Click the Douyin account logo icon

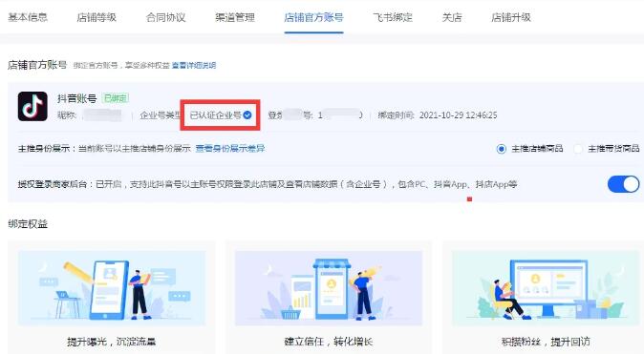32,107
